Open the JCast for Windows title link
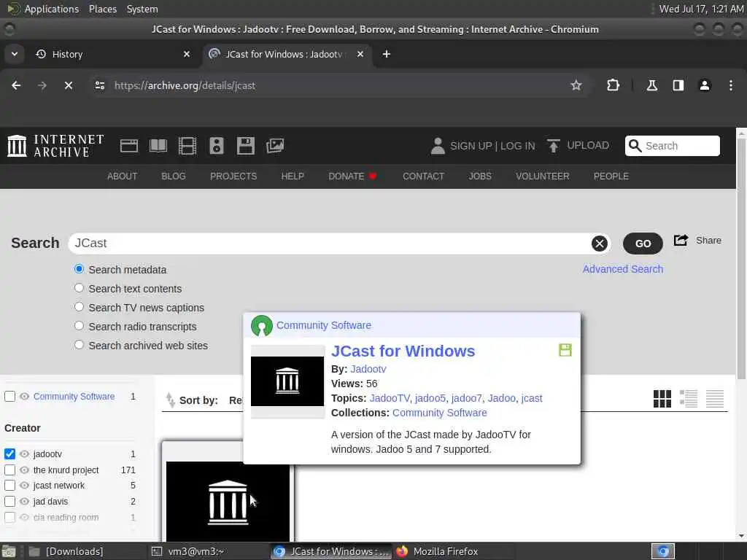Image resolution: width=747 pixels, height=560 pixels. 403,351
